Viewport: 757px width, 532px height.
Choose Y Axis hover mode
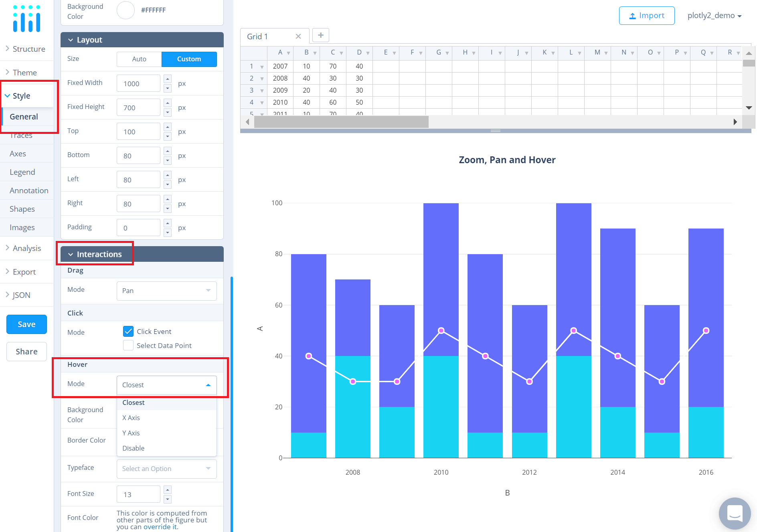tap(167, 433)
